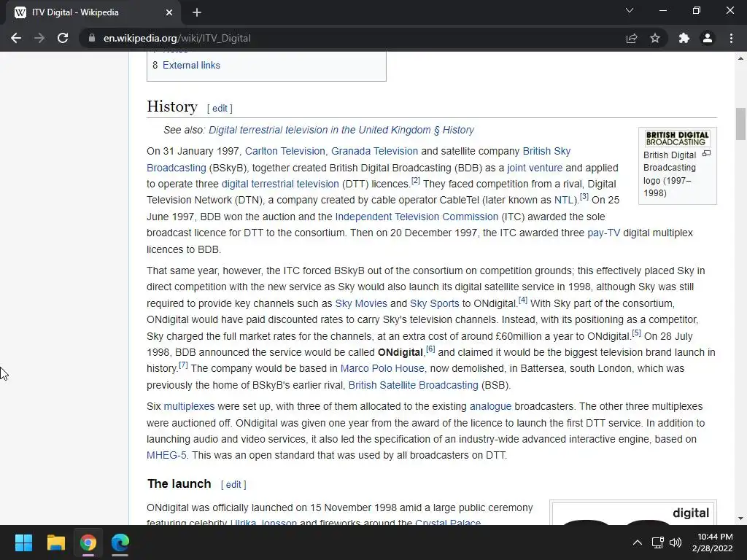
Task: Click the browser forward arrow
Action: pos(39,38)
